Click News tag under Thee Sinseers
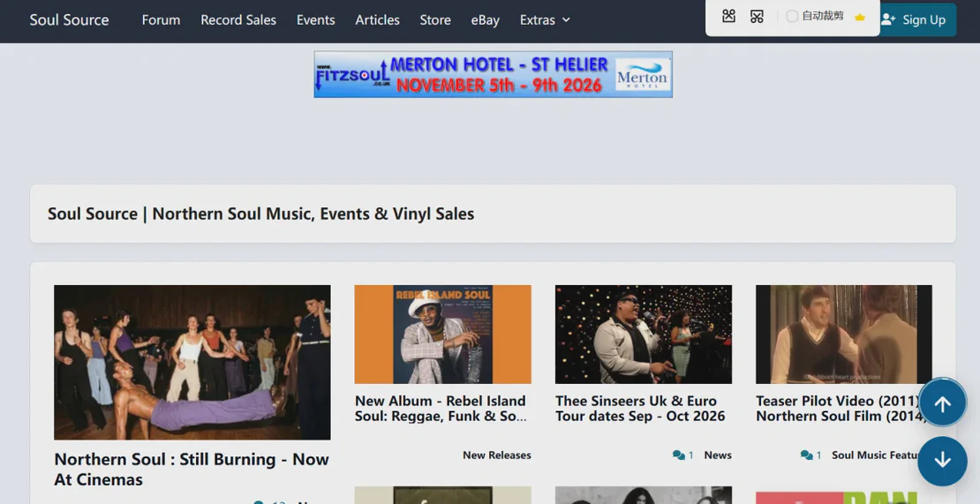The height and width of the screenshot is (504, 980). [x=718, y=455]
